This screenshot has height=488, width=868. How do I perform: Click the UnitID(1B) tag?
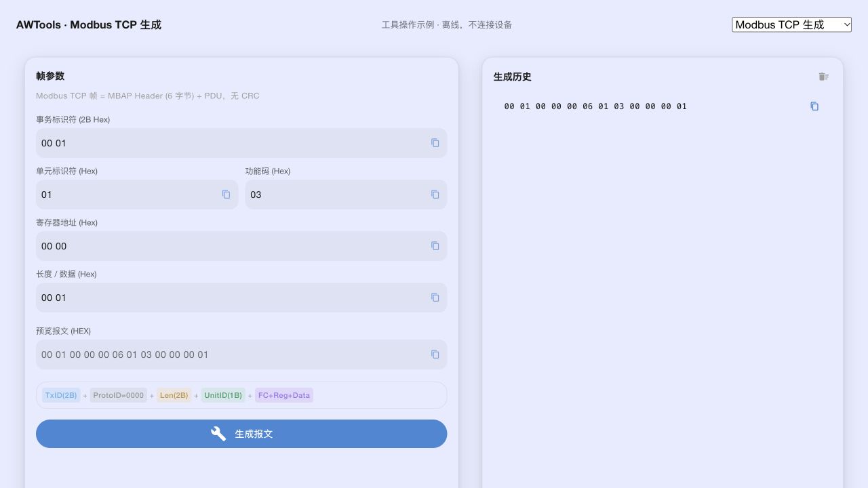pyautogui.click(x=223, y=395)
